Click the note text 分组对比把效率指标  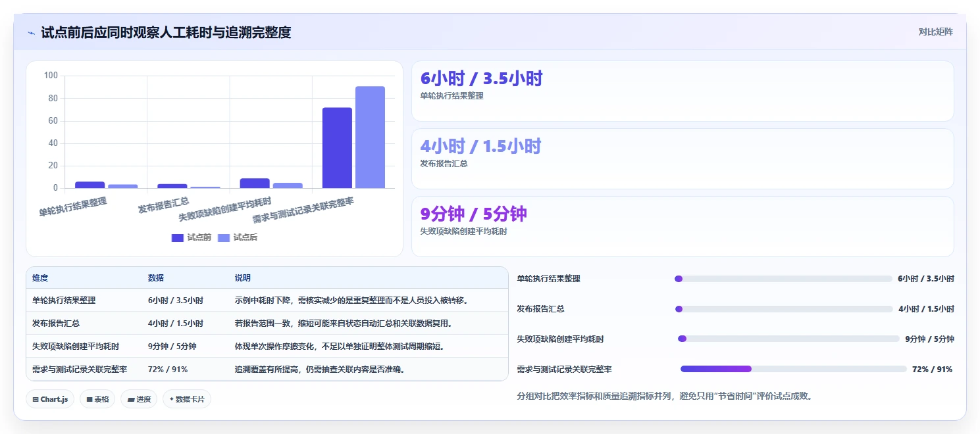pyautogui.click(x=665, y=397)
